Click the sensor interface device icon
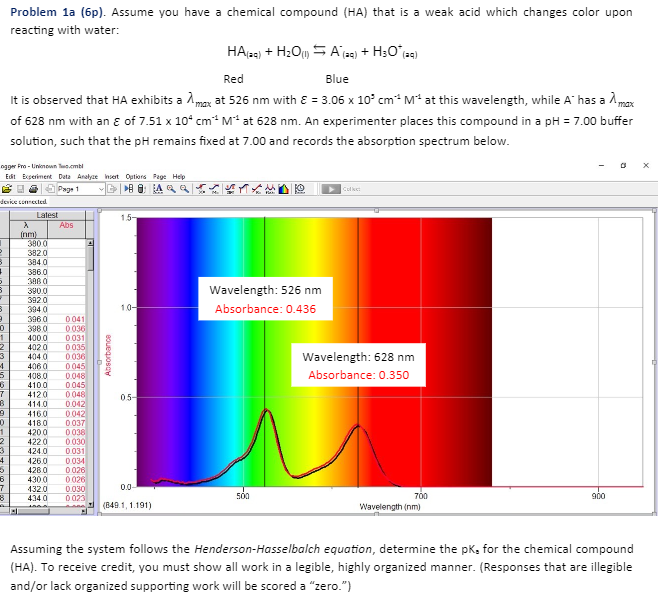Viewport: 663px width, 603px height. pyautogui.click(x=141, y=189)
